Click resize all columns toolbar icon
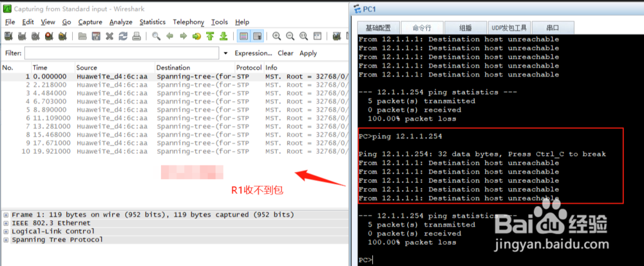The image size is (644, 266). coord(317,36)
